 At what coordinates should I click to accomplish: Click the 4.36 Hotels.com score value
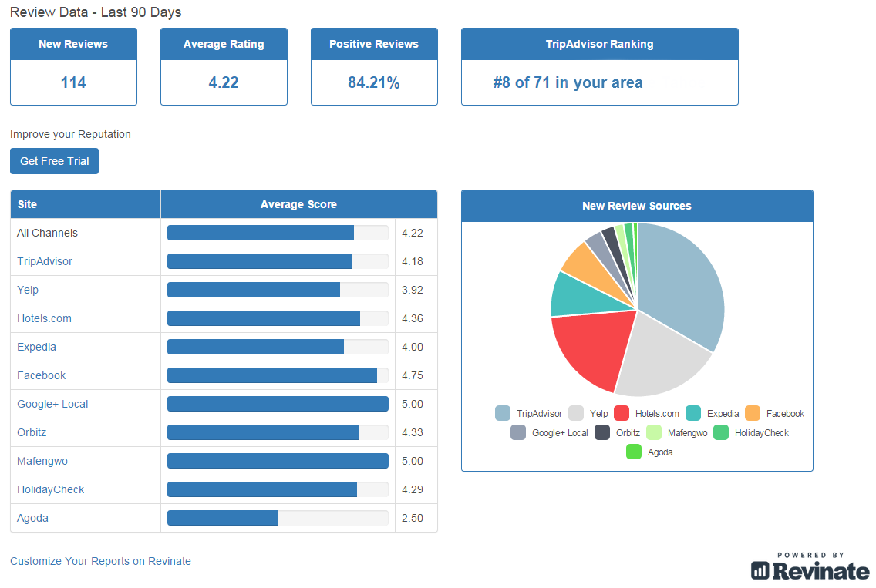click(413, 318)
